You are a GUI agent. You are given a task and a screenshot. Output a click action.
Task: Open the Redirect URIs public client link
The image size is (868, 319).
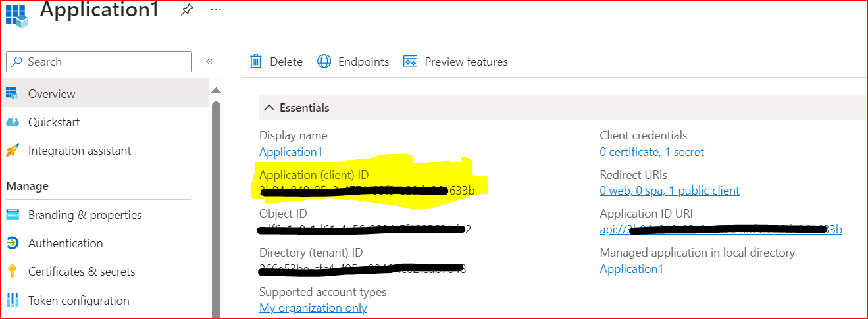click(669, 191)
